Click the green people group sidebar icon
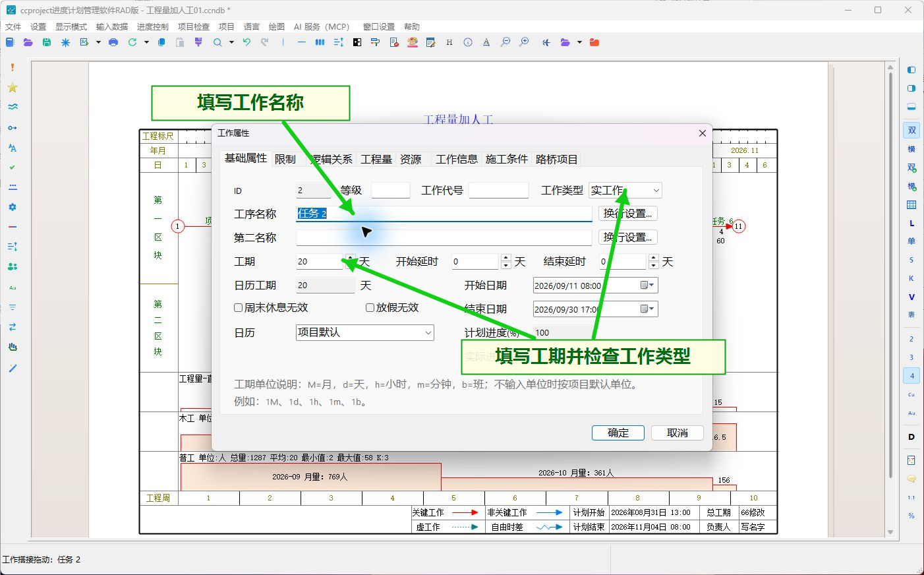924x575 pixels. point(13,267)
